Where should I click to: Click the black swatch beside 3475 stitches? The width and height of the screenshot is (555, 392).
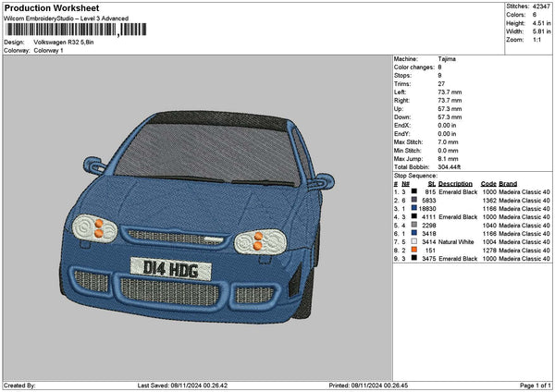pos(413,258)
